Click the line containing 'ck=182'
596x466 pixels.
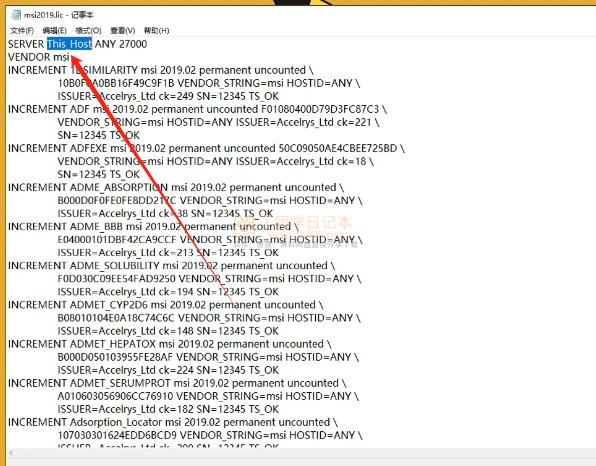coord(168,410)
